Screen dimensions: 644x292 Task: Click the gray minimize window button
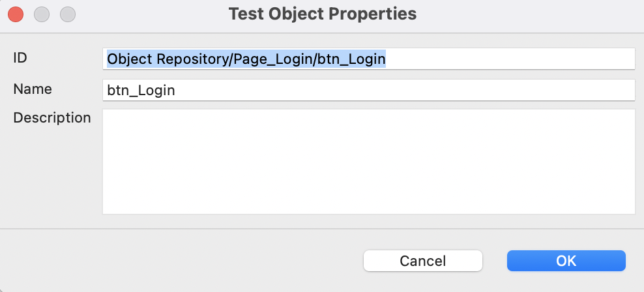tap(42, 13)
